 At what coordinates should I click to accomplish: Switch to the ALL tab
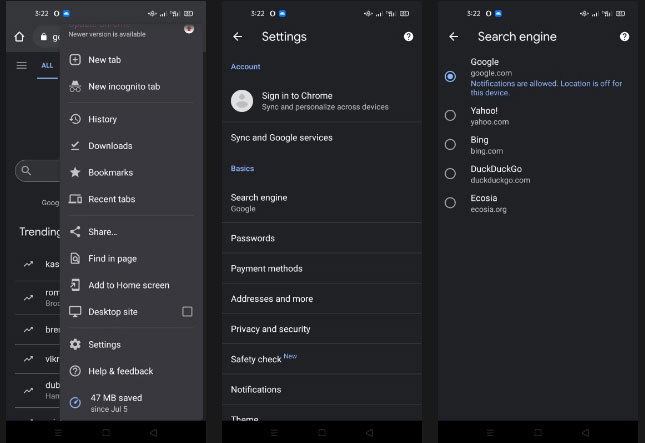coord(47,65)
